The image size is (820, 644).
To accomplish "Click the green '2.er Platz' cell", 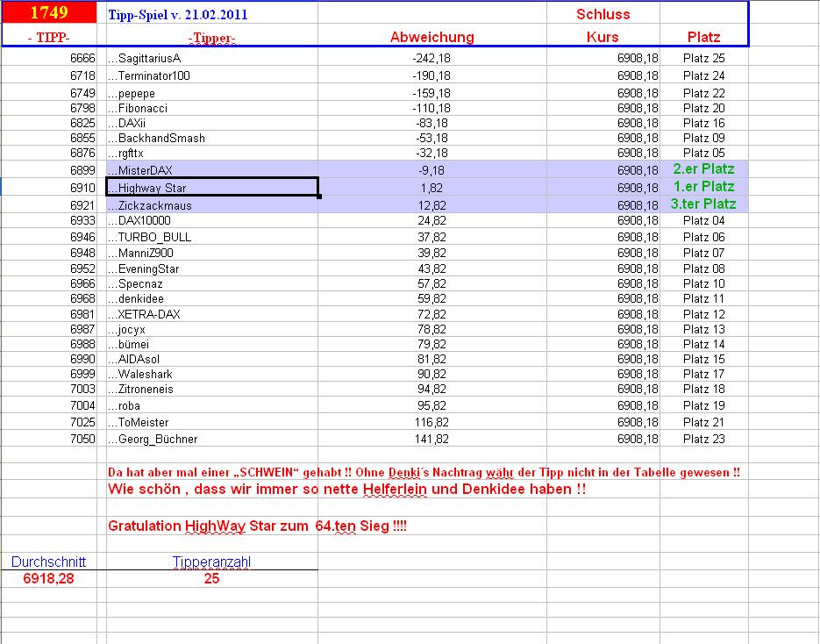I will [704, 169].
